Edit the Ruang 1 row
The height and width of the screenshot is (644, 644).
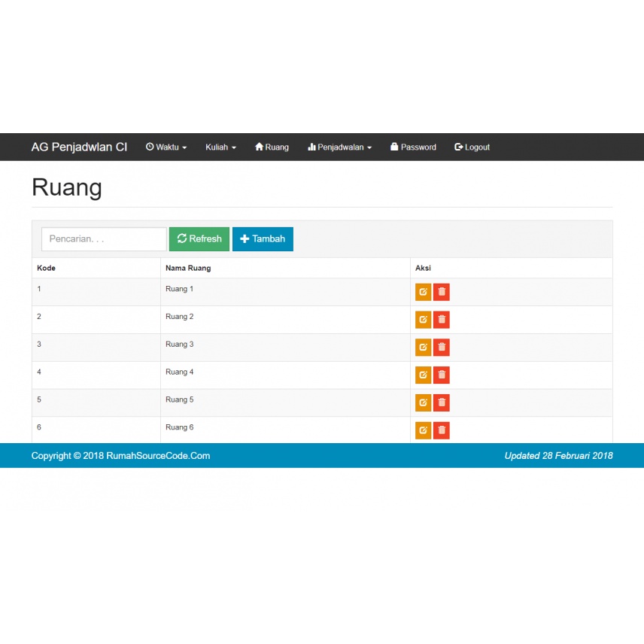pos(423,292)
